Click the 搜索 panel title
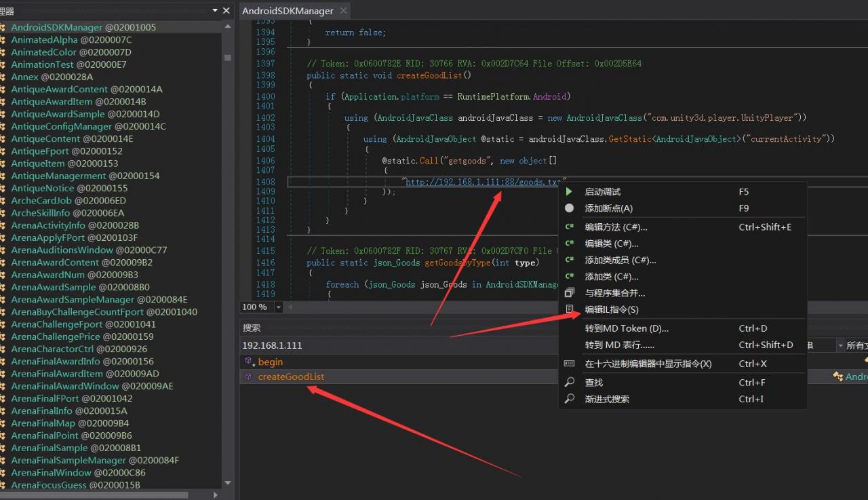Image resolution: width=868 pixels, height=500 pixels. coord(252,328)
